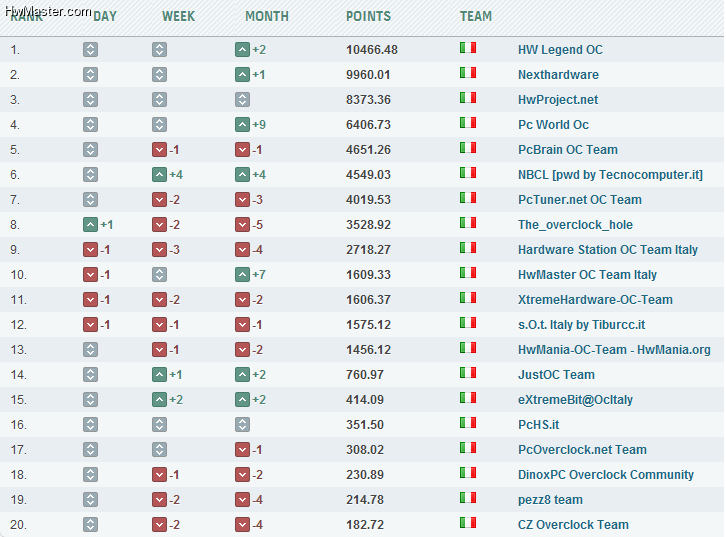The width and height of the screenshot is (726, 537).
Task: Click the grey week unchanged icon in HwMaster OC Team row
Action: tap(159, 275)
